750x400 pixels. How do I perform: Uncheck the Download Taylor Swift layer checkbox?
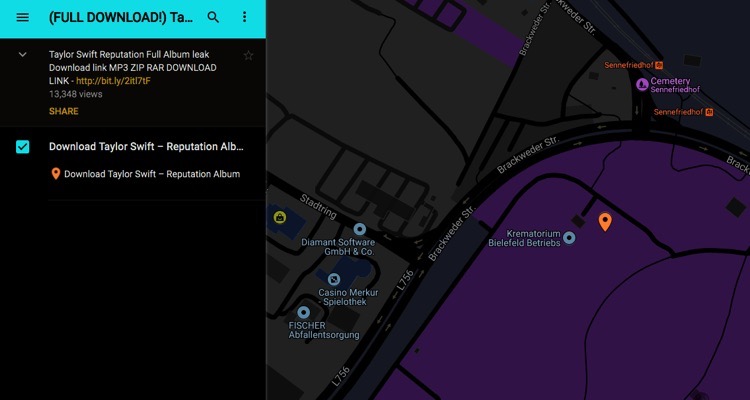(x=22, y=147)
